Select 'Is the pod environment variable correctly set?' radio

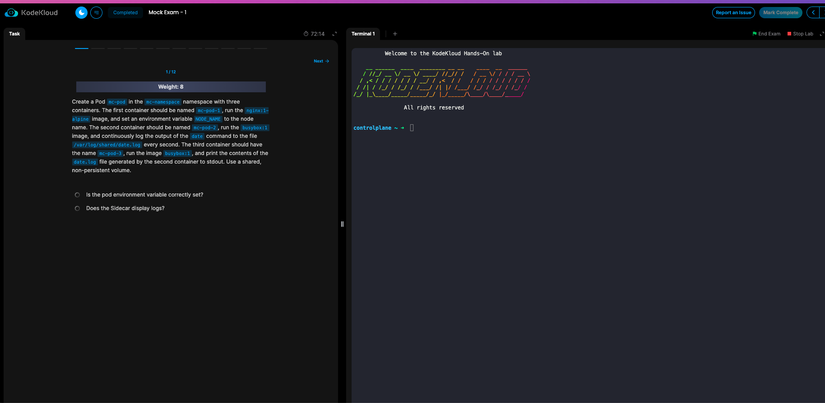tap(77, 195)
